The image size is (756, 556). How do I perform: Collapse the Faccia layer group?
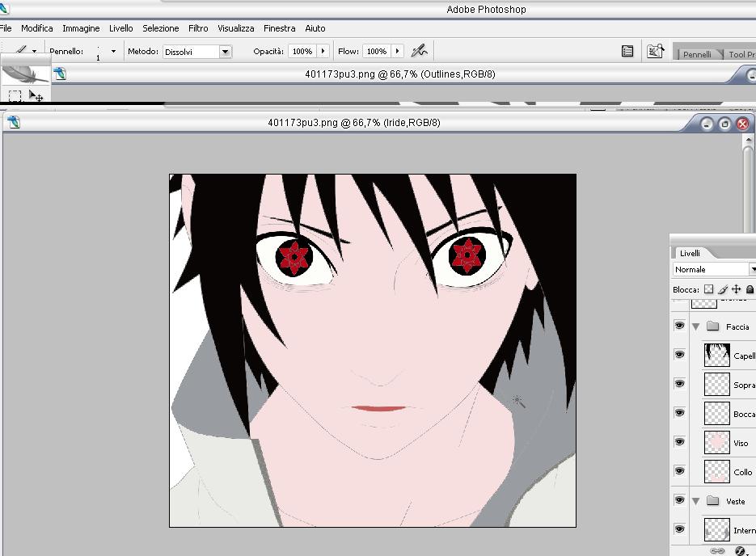tap(695, 326)
